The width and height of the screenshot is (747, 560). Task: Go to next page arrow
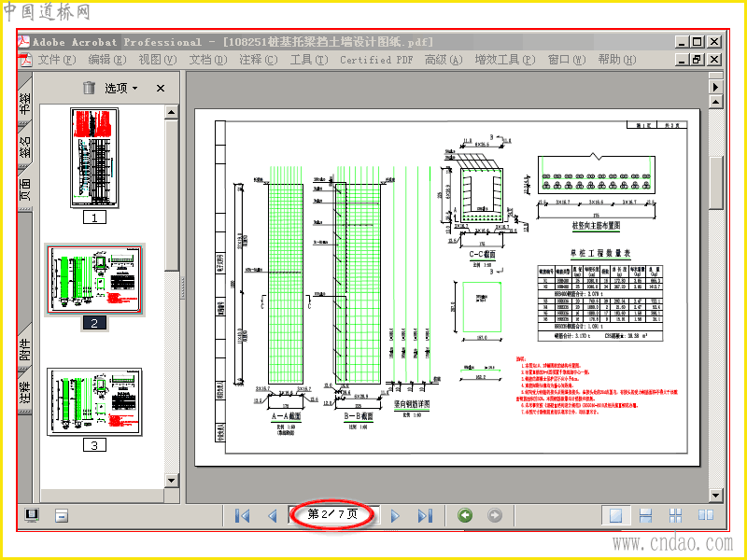[x=395, y=516]
